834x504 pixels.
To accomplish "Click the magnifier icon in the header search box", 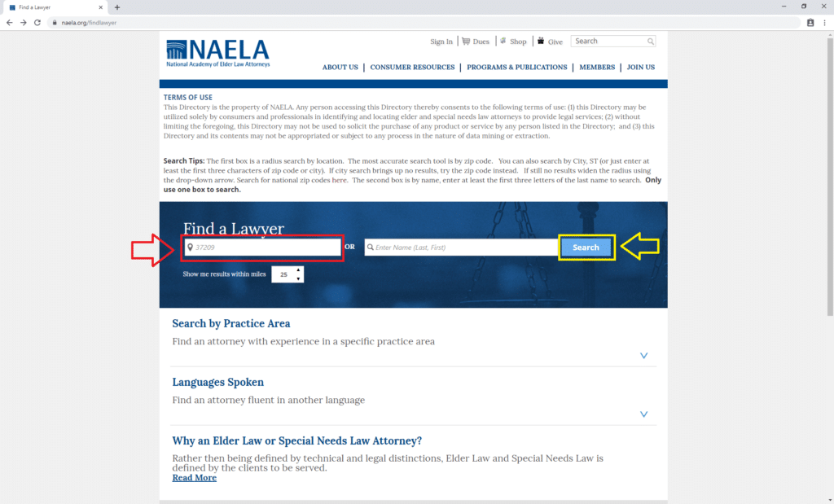I will coord(651,42).
